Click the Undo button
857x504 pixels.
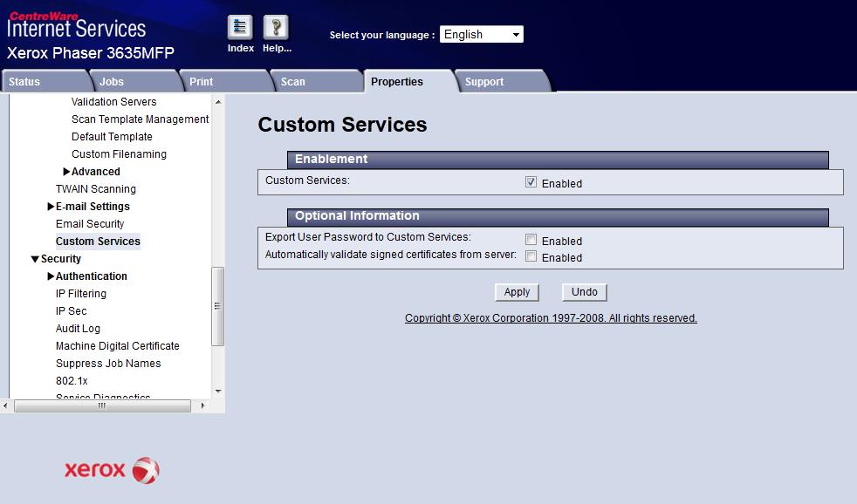(x=584, y=292)
